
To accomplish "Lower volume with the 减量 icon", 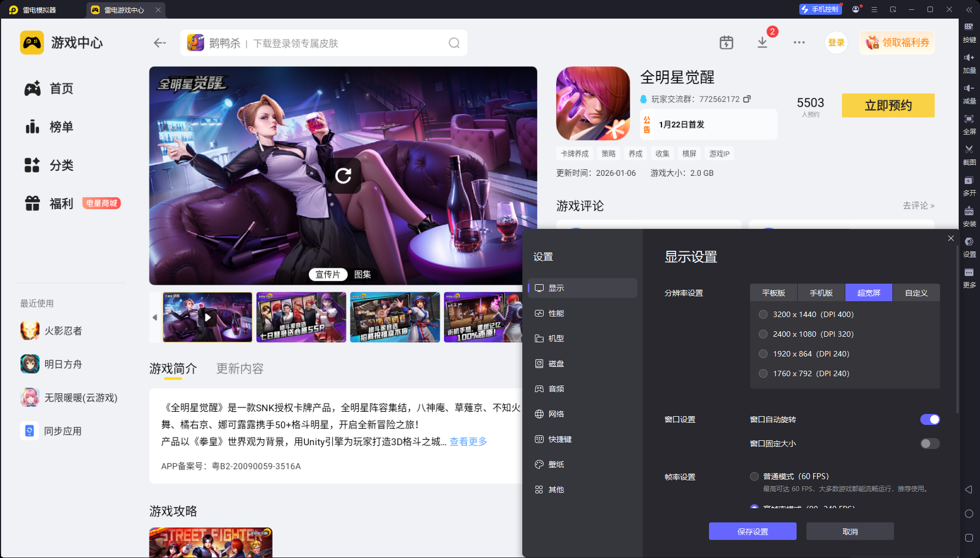I will click(969, 94).
